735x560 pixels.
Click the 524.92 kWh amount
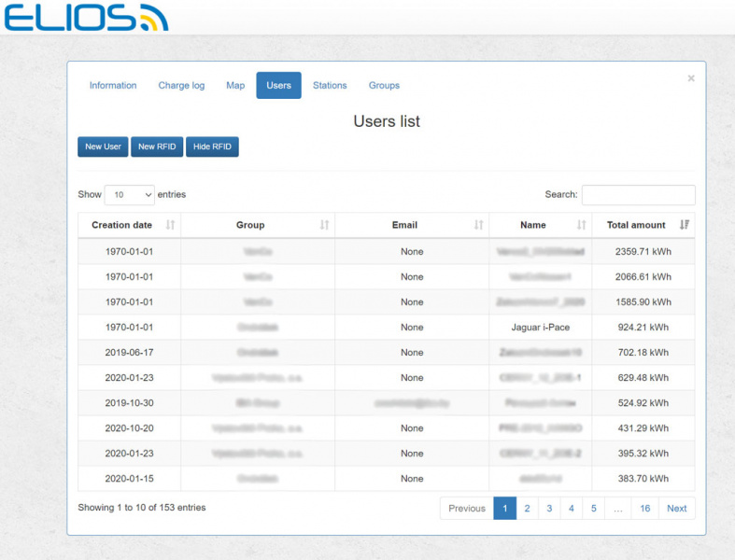(643, 403)
